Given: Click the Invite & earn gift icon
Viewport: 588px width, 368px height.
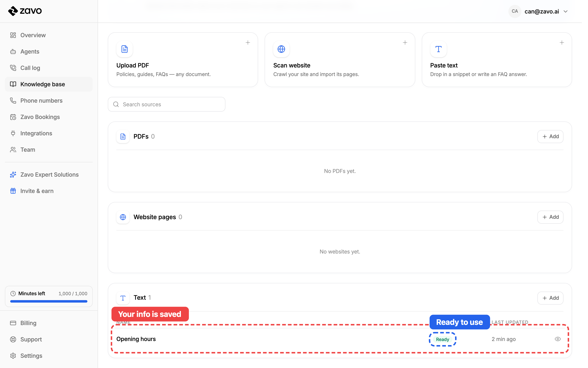Looking at the screenshot, I should pos(13,191).
